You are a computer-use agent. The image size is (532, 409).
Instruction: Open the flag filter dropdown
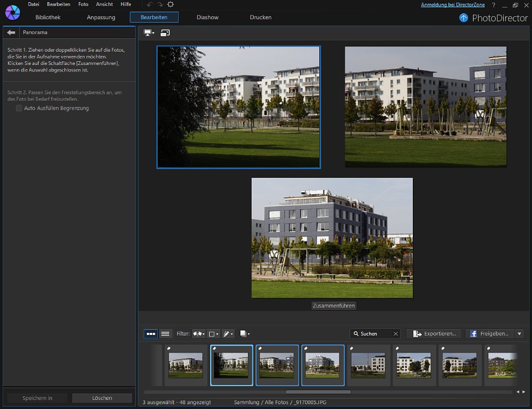pyautogui.click(x=199, y=333)
